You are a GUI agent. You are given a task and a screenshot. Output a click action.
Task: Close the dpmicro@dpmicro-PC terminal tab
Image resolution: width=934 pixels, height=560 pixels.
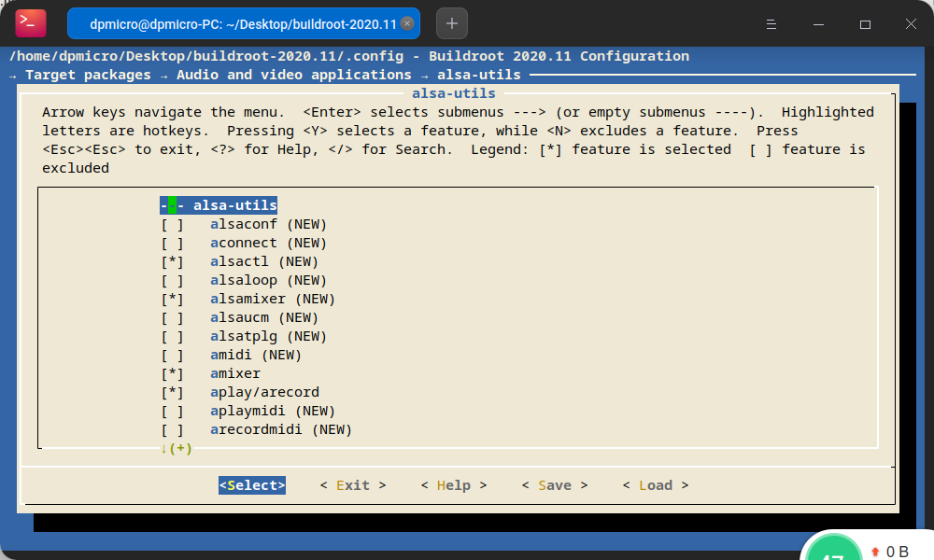click(407, 23)
